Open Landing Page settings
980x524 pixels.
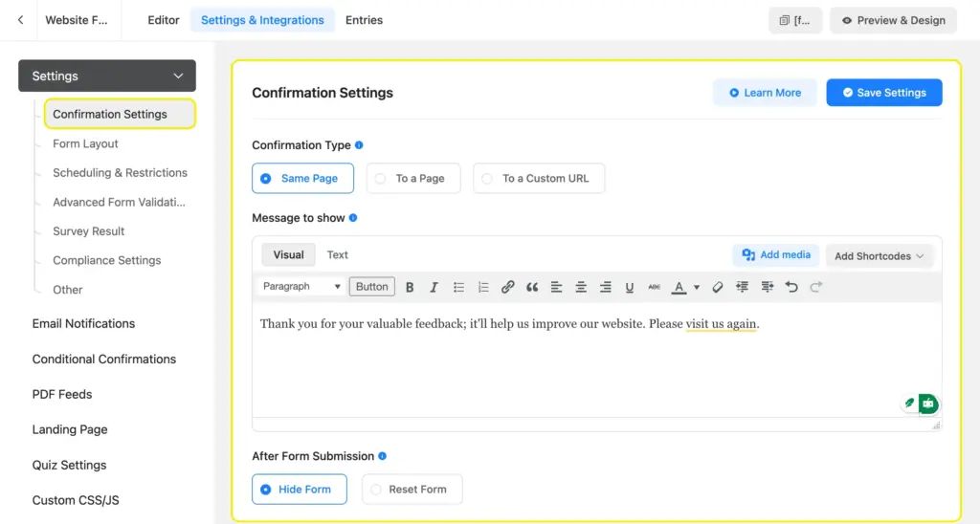point(69,429)
